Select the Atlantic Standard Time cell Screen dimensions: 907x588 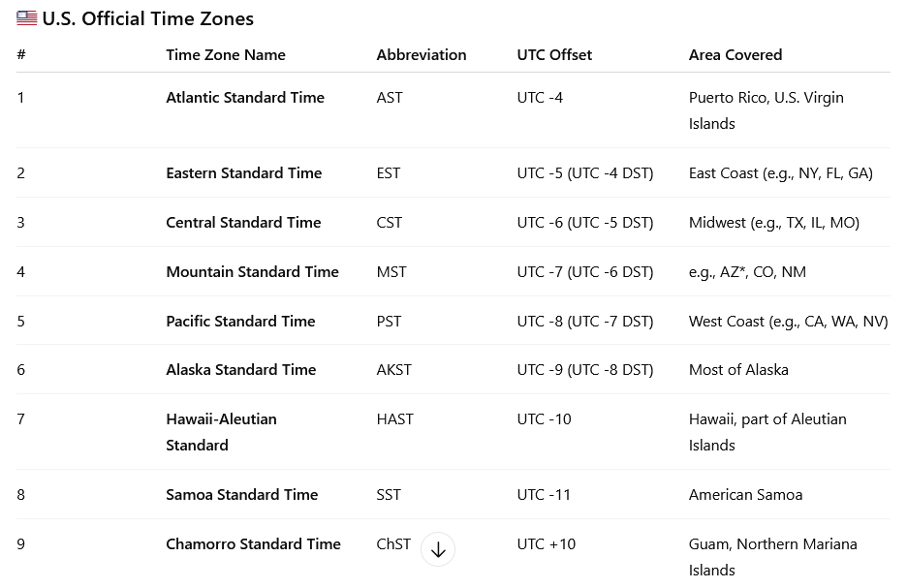point(245,98)
